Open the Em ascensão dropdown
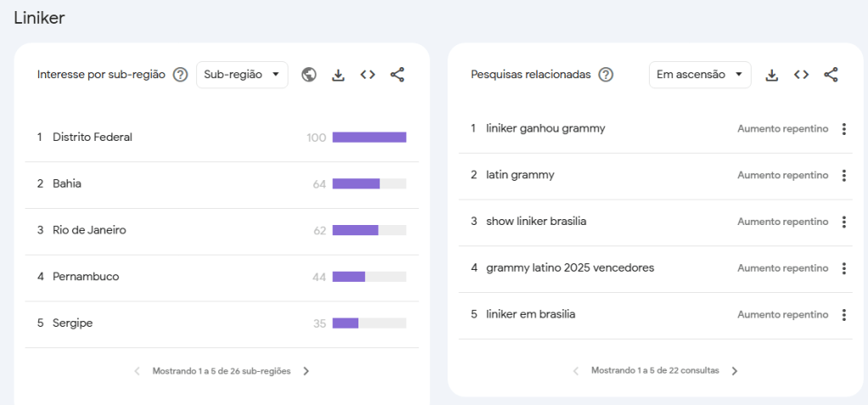The height and width of the screenshot is (405, 868). pyautogui.click(x=700, y=75)
